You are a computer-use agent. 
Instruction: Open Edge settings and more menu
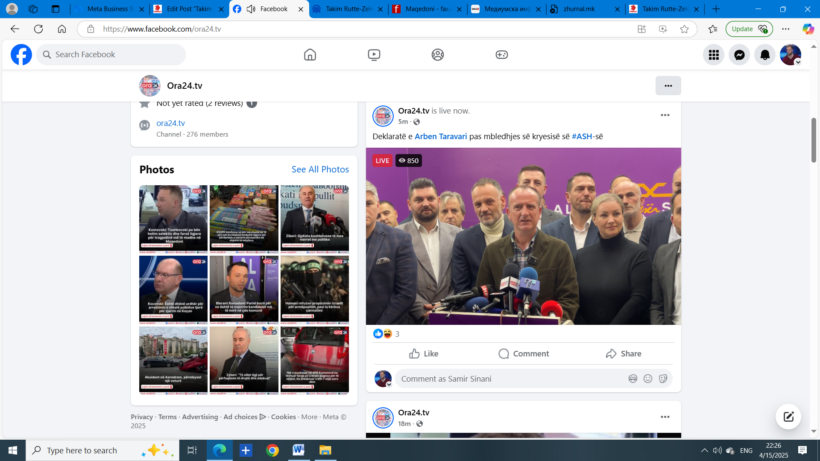coord(785,29)
